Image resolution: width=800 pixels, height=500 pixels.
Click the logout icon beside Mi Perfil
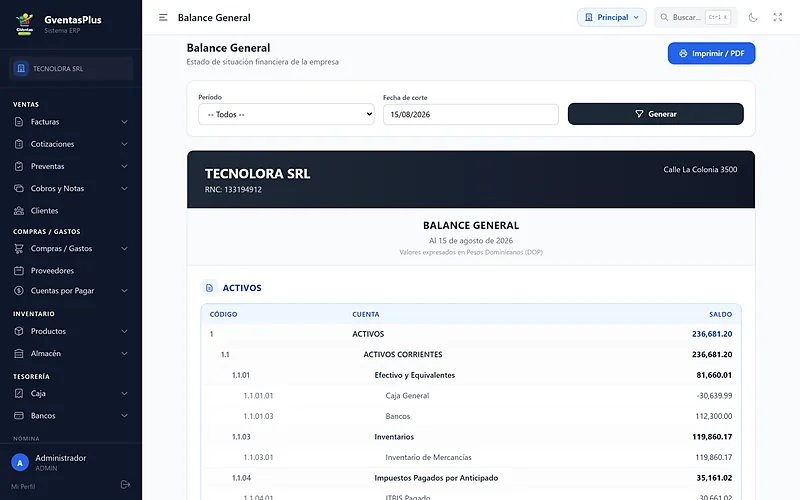(125, 485)
